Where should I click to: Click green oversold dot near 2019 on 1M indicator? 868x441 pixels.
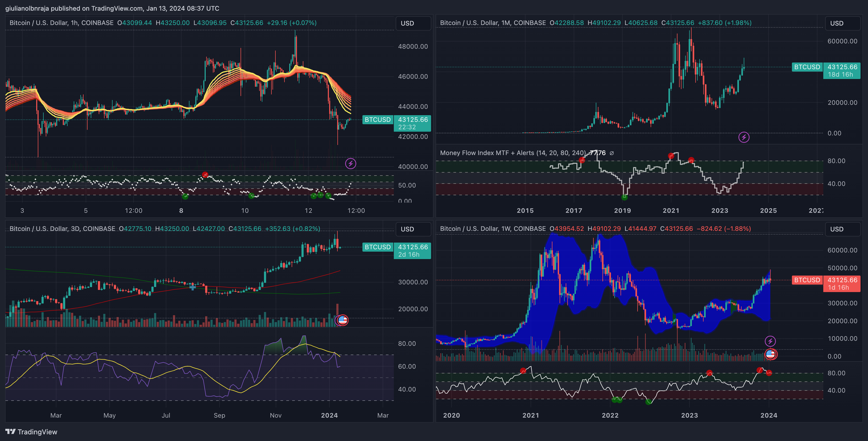[624, 197]
